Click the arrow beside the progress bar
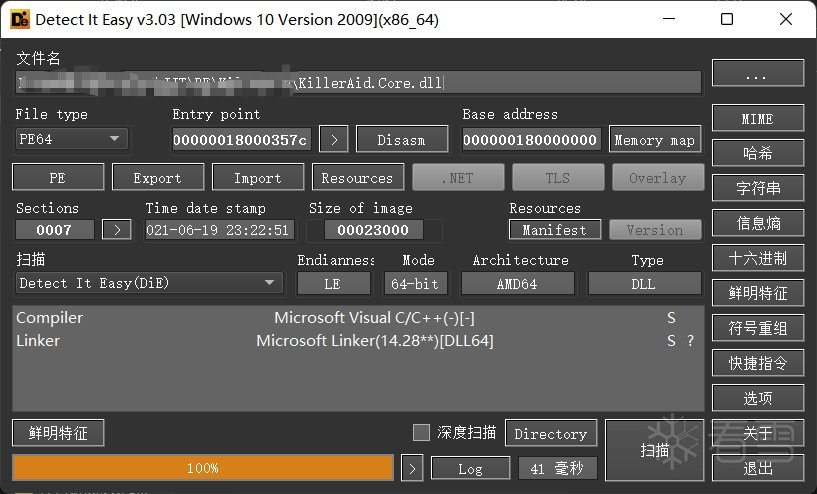This screenshot has width=817, height=494. pyautogui.click(x=412, y=468)
